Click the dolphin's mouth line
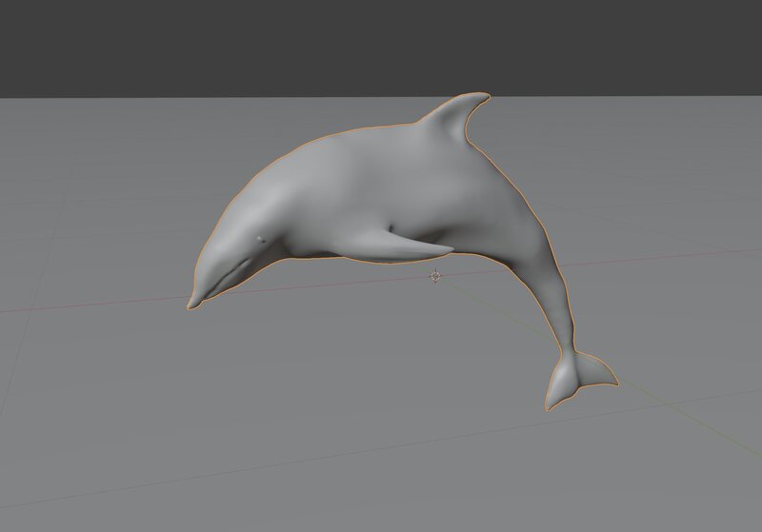Screen dimensions: 762x532 229,278
